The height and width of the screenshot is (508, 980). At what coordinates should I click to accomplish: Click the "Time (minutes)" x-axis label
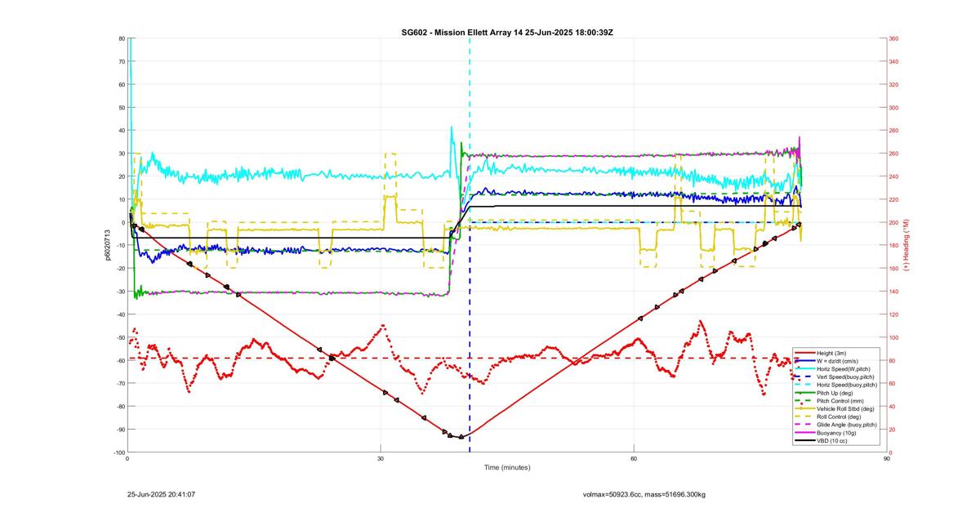point(506,468)
